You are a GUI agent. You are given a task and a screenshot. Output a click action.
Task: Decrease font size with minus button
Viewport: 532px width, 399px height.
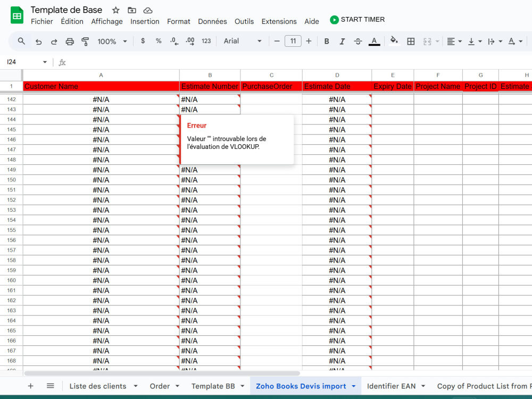tap(277, 41)
